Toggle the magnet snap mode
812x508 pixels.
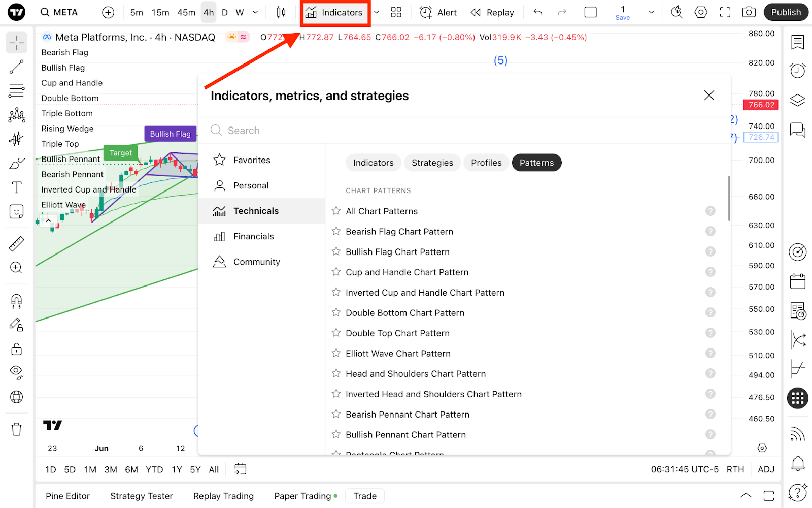(x=16, y=301)
